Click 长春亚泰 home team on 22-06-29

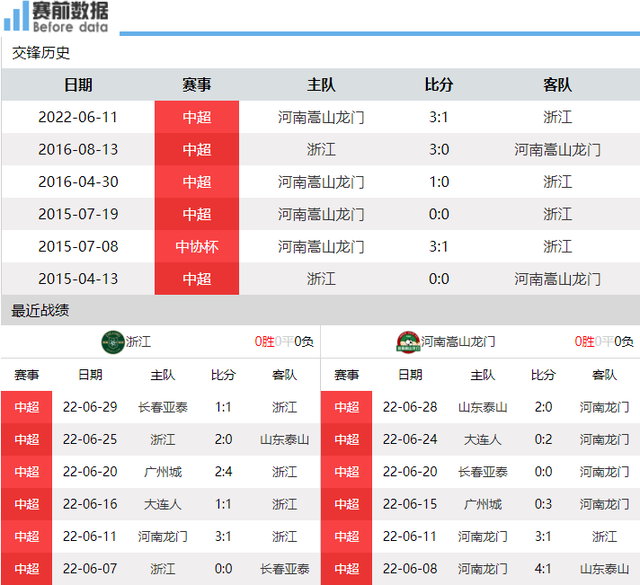click(x=162, y=407)
